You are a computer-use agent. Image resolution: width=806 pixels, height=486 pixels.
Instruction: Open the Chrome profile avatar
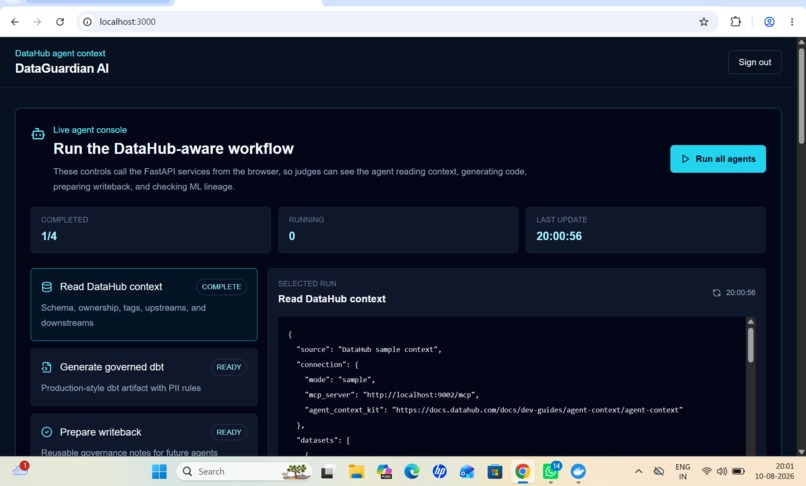[769, 22]
